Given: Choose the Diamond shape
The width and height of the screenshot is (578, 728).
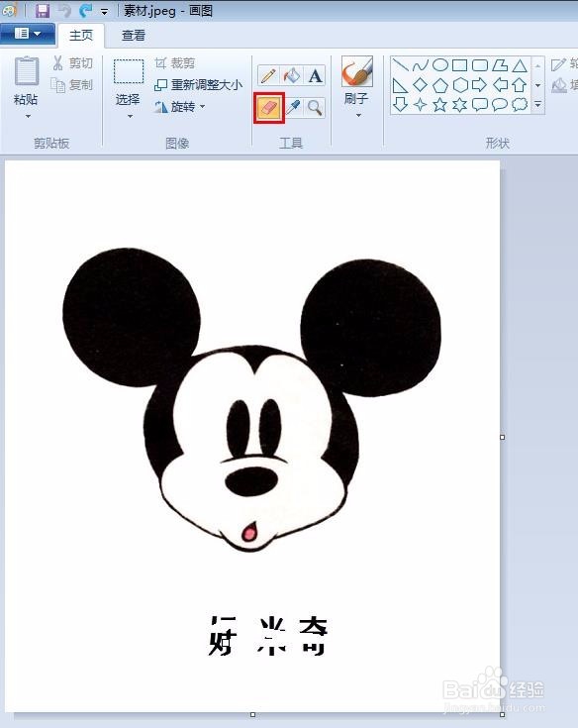Looking at the screenshot, I should pyautogui.click(x=420, y=85).
